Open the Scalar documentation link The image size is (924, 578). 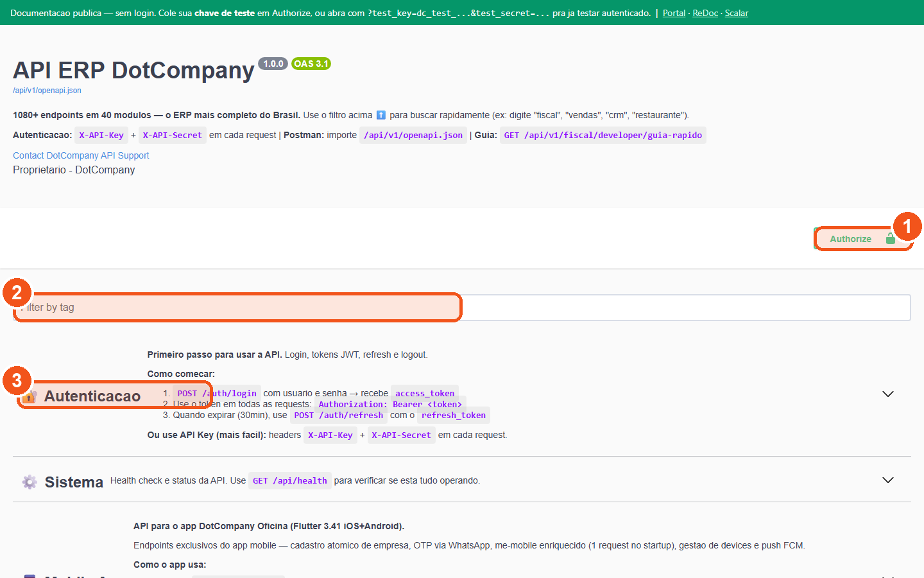tap(737, 13)
